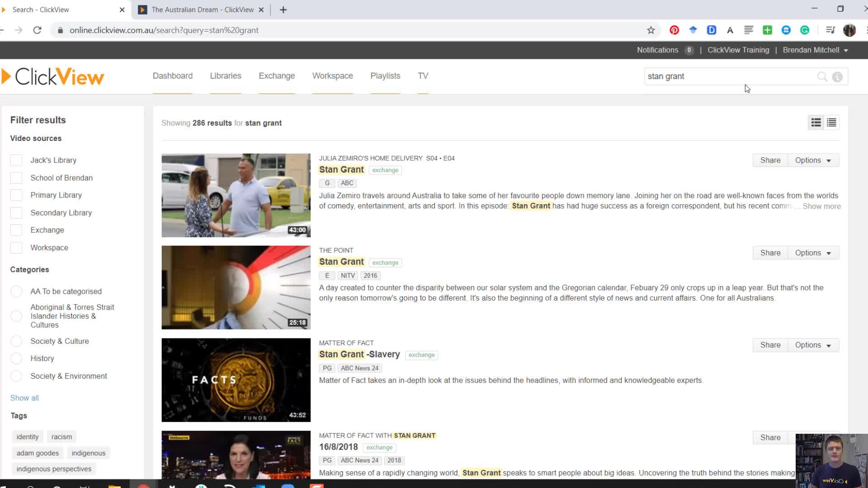Open the Pinterest extension icon

674,30
